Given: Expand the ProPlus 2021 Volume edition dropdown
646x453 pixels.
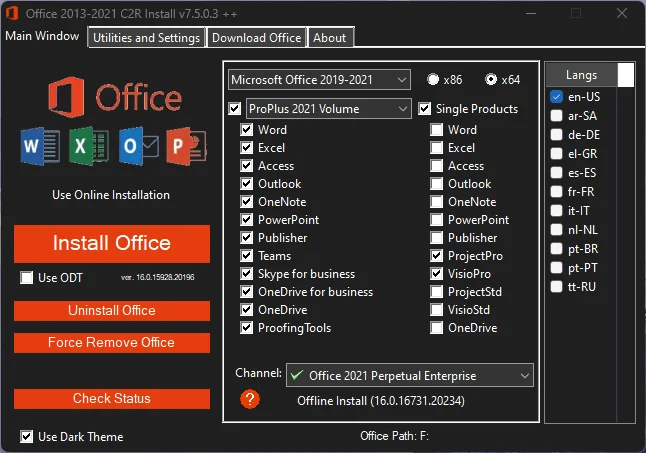Looking at the screenshot, I should (x=328, y=109).
